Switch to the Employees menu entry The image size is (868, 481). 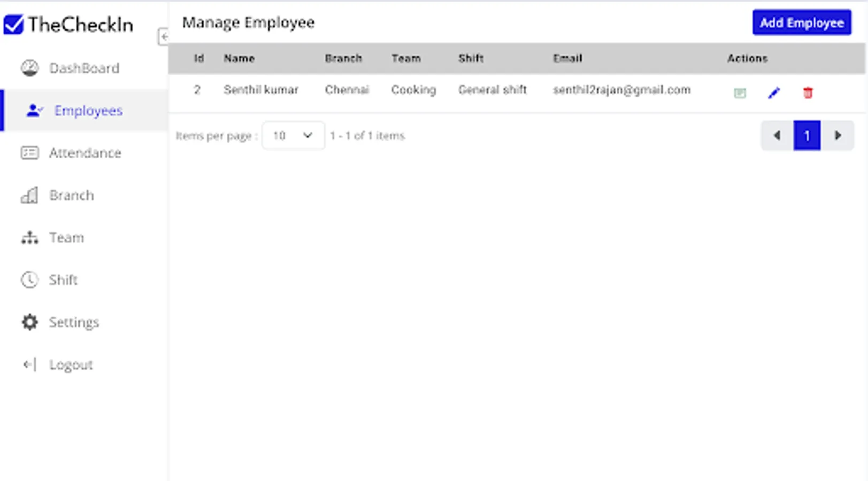click(88, 111)
